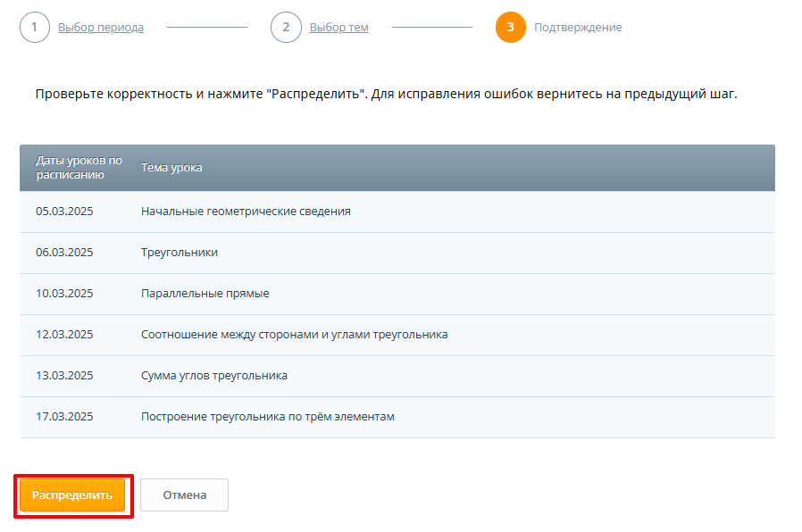
Task: Click the "Параллельные прямые" lesson topic
Action: point(205,294)
